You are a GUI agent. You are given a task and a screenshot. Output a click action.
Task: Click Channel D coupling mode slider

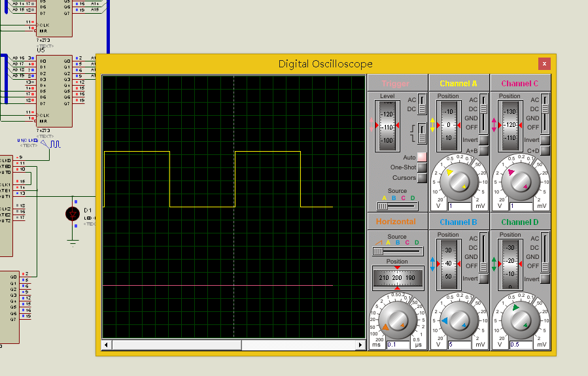(x=545, y=252)
